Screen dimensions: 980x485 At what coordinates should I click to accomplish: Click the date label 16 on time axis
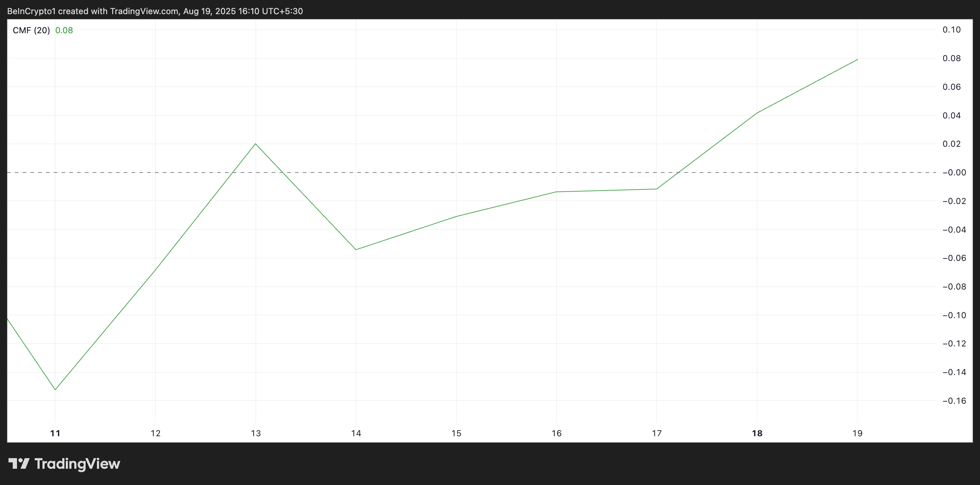click(557, 433)
